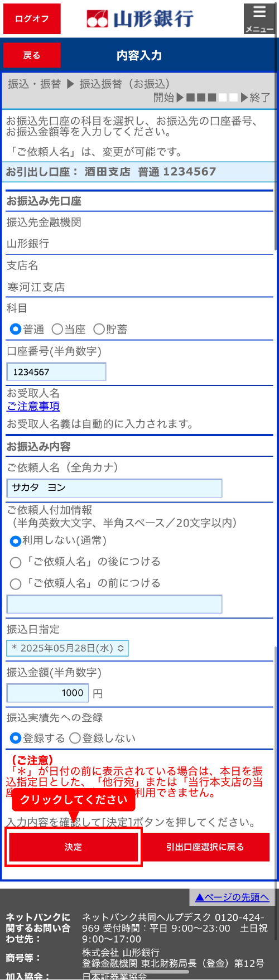Viewport: 279px width, 980px height.
Task: Open the ご注意事項 link
Action: point(33,407)
